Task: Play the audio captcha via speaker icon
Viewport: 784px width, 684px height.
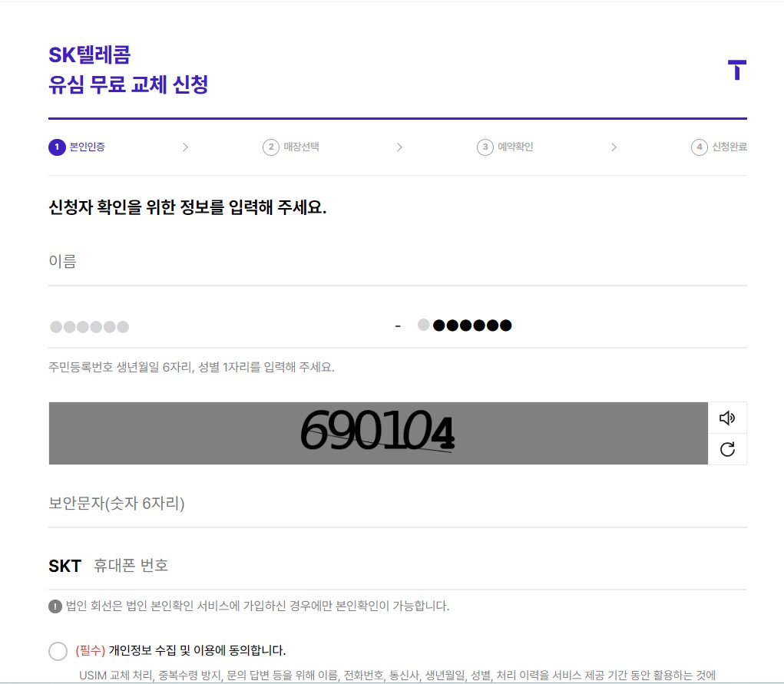Action: click(x=727, y=418)
